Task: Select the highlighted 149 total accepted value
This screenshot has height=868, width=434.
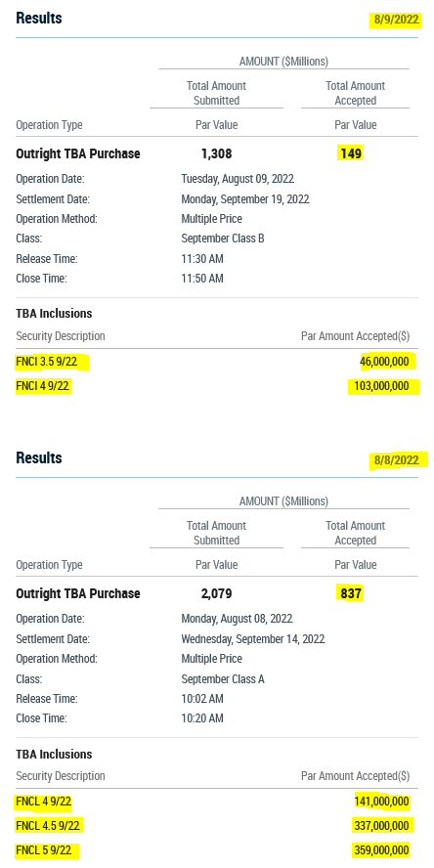Action: [352, 153]
